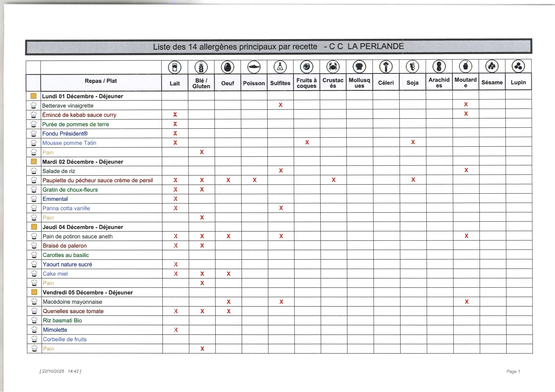
Task: Click the milk bottle allergen icon
Action: 175,67
